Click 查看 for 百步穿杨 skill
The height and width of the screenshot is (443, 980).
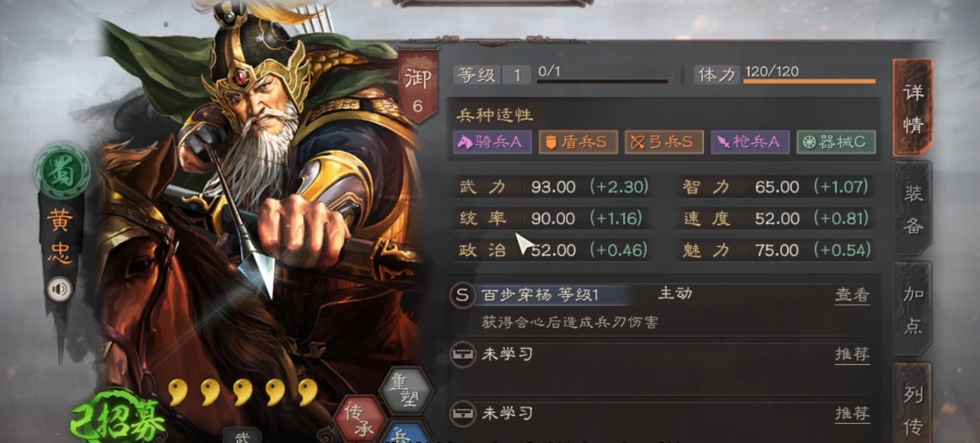click(853, 296)
